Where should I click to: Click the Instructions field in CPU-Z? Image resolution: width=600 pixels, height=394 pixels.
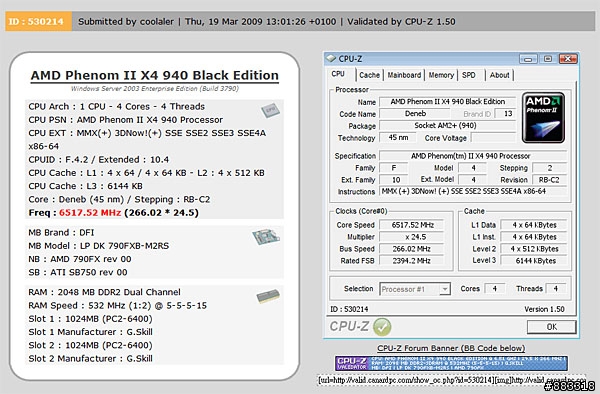pos(473,191)
